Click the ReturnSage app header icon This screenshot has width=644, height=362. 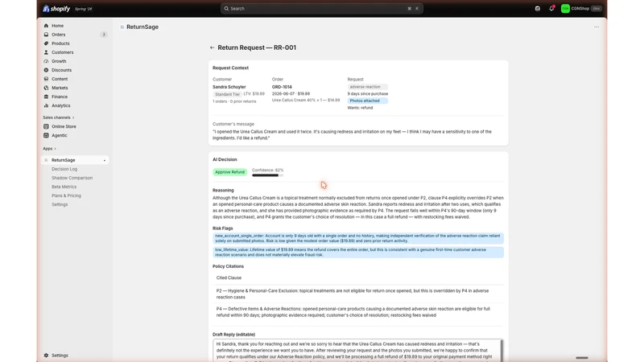pos(122,27)
